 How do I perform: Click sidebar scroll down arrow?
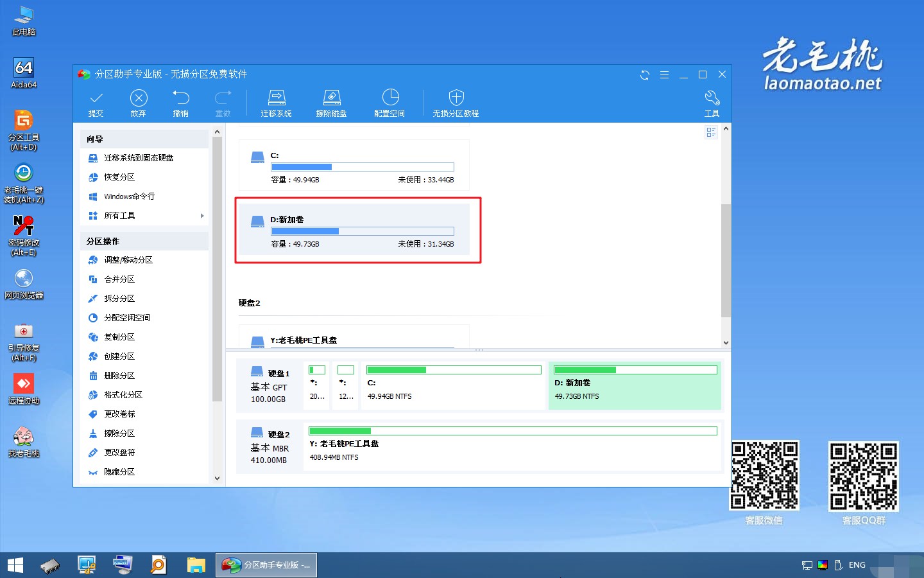pyautogui.click(x=217, y=478)
